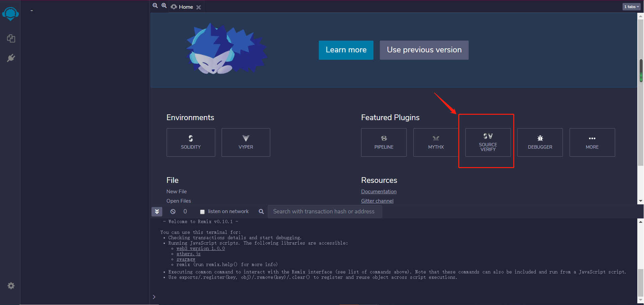
Task: Activate the Pipeline plugin
Action: pos(384,142)
